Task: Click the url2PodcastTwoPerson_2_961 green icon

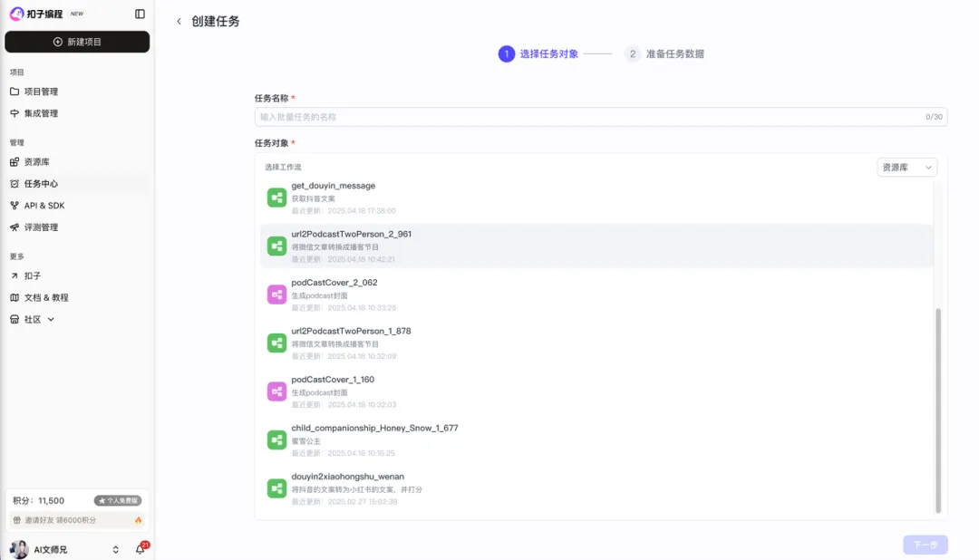Action: 276,246
